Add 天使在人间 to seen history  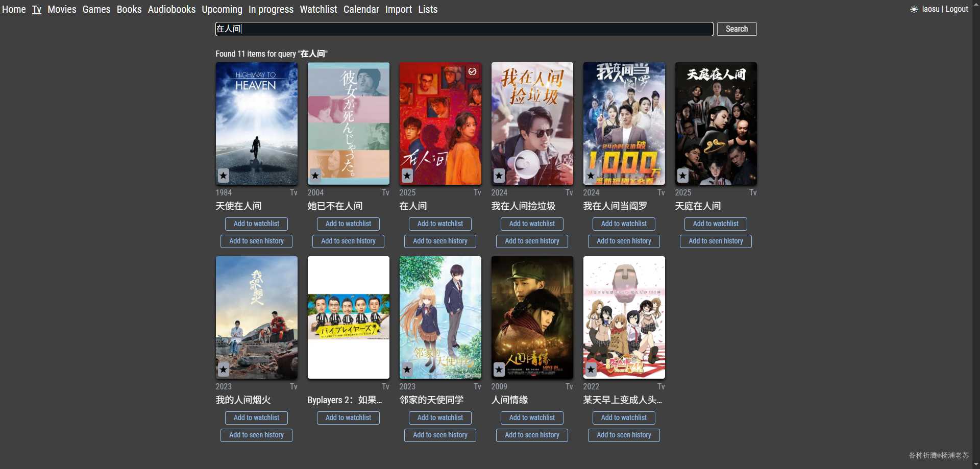tap(256, 241)
